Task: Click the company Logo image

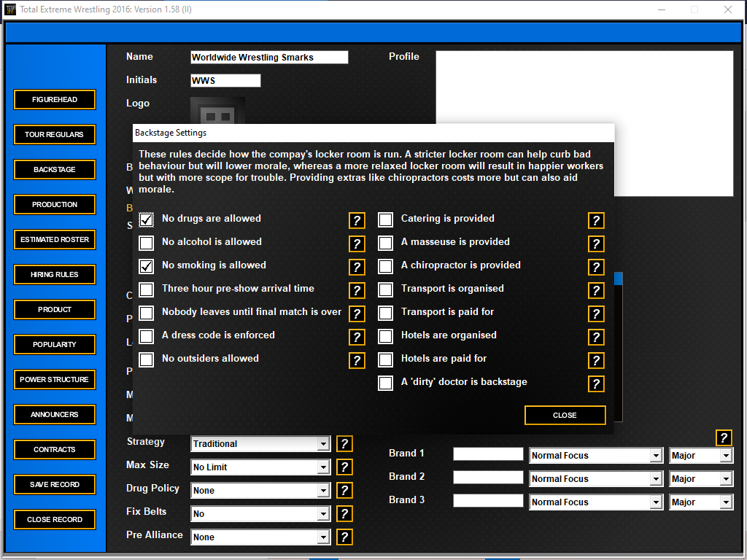Action: [217, 111]
